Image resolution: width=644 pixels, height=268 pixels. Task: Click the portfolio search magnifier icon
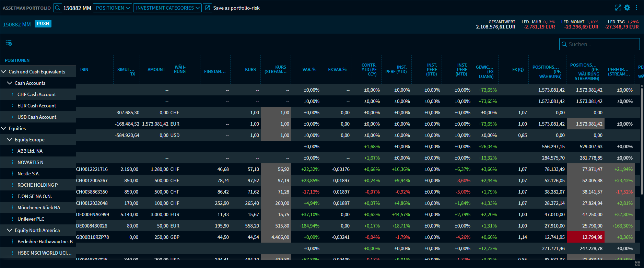point(58,8)
